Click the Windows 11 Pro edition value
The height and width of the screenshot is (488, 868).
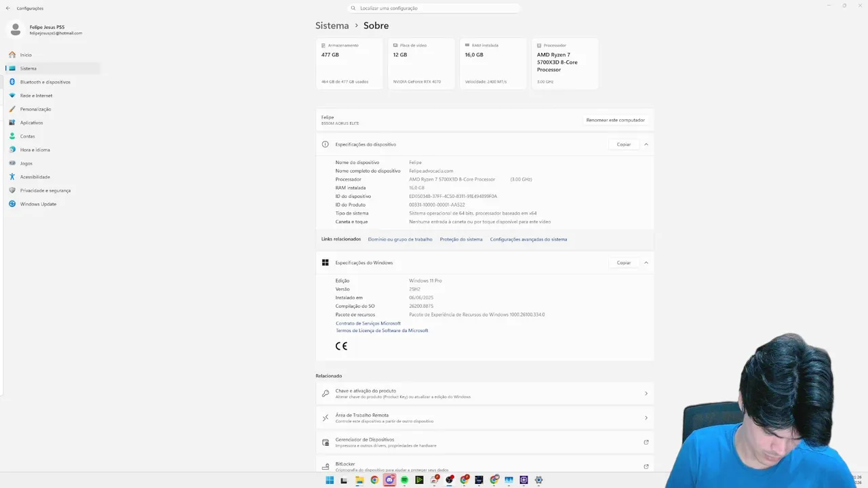425,281
